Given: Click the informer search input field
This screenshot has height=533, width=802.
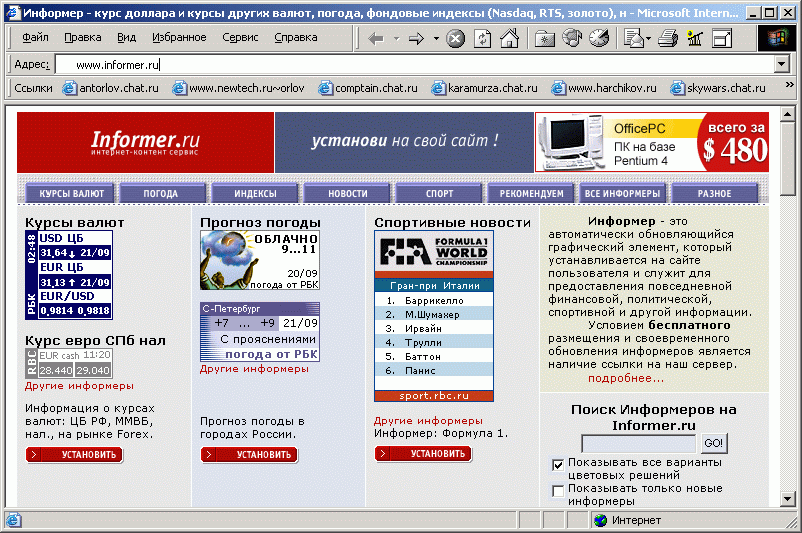Looking at the screenshot, I should [x=639, y=443].
